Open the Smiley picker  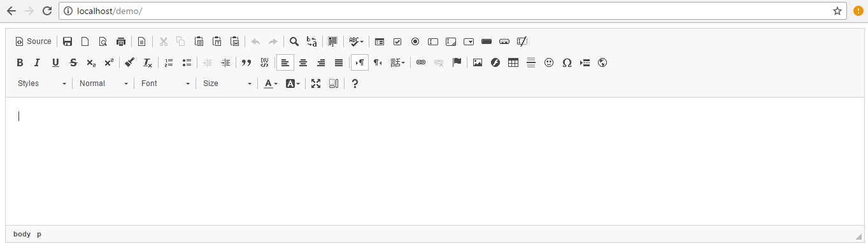(x=549, y=62)
